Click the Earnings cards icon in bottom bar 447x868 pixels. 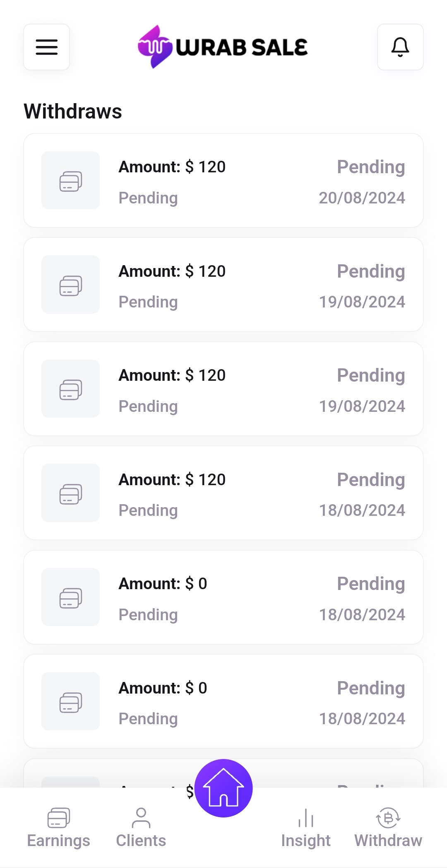[x=58, y=818]
